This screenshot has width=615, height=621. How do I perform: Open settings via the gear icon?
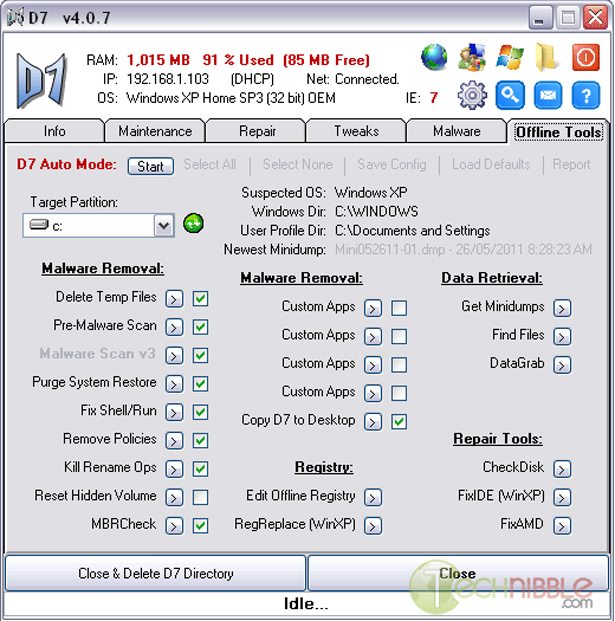[x=472, y=96]
